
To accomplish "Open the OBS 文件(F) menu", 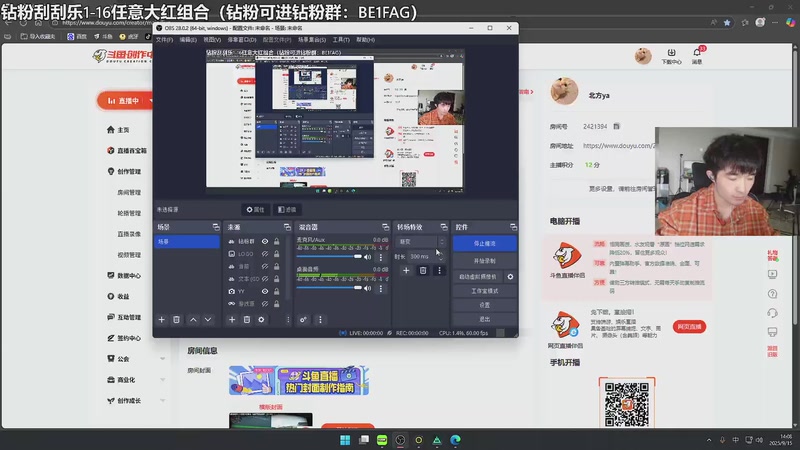I will tap(164, 40).
